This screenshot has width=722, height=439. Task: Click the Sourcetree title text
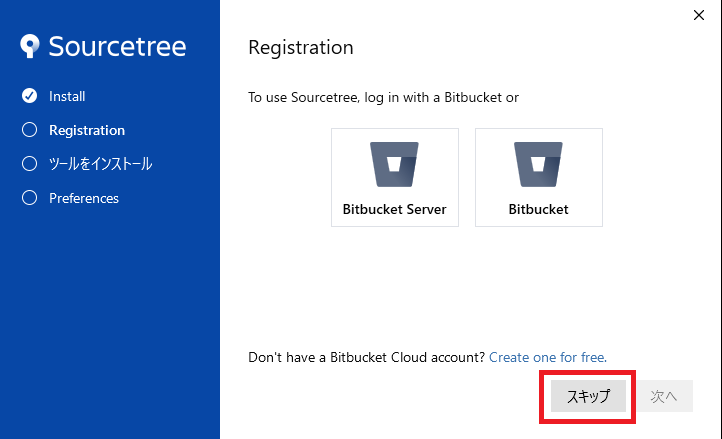(x=117, y=46)
